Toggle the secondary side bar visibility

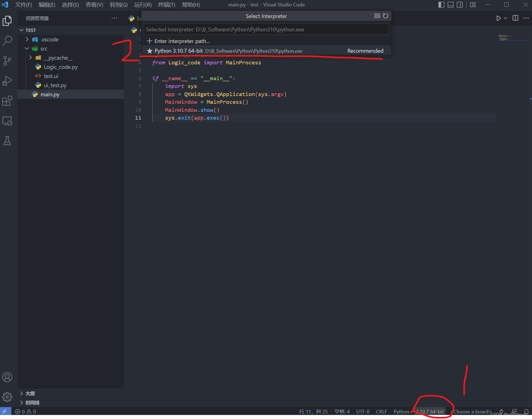(460, 5)
